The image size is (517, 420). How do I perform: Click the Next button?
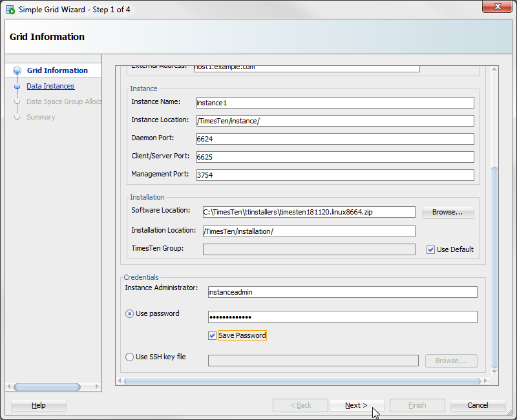click(357, 405)
